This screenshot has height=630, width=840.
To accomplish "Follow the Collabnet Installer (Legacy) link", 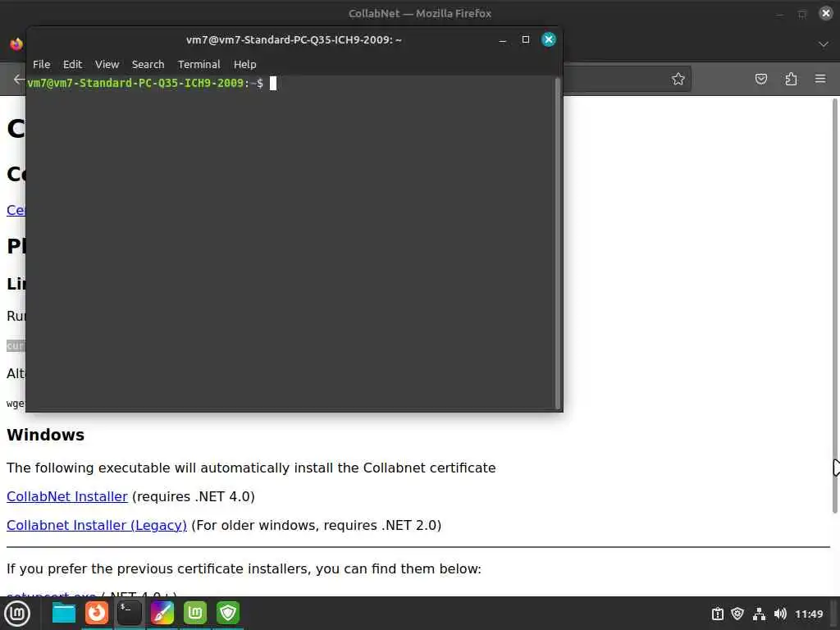I will click(x=97, y=526).
